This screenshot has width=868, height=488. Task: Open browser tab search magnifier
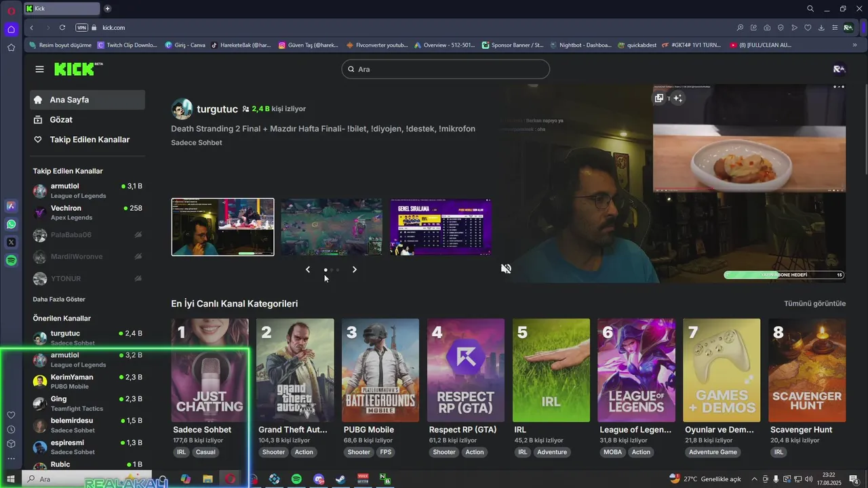[x=810, y=9]
